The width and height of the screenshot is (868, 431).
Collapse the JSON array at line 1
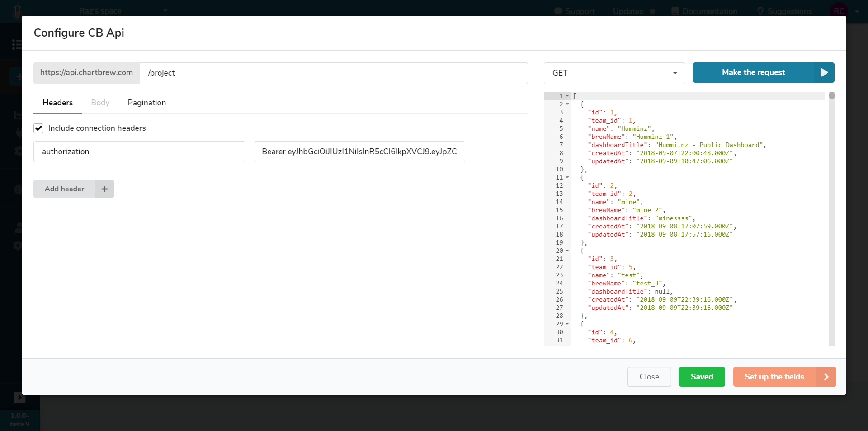point(567,96)
